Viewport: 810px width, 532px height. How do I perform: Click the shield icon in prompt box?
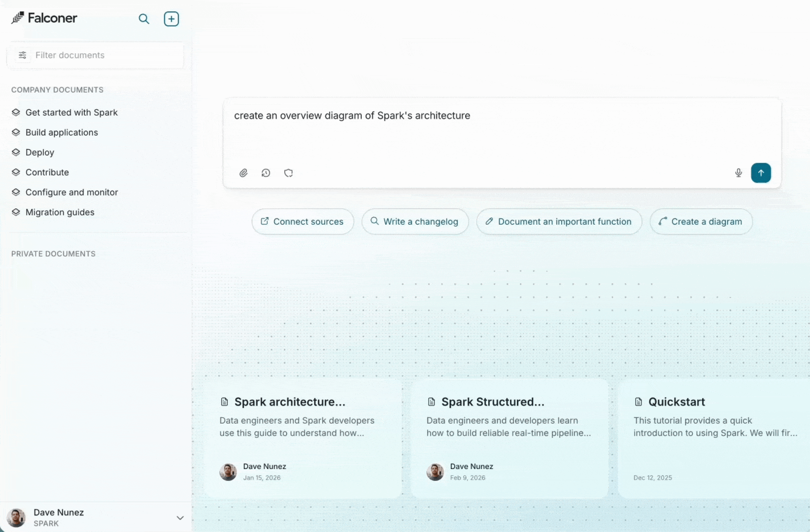click(289, 173)
